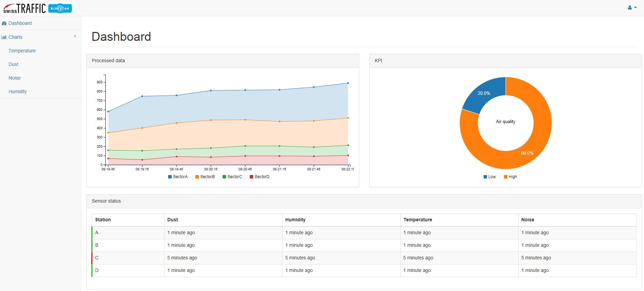Toggle SectorC series in chart legend
The height and width of the screenshot is (291, 644).
click(x=232, y=177)
